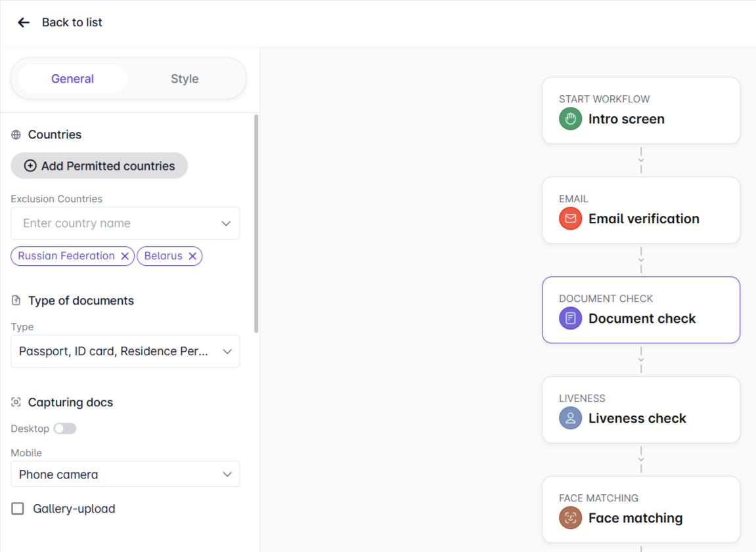
Task: Remove Russian Federation from exclusion list
Action: click(x=125, y=256)
